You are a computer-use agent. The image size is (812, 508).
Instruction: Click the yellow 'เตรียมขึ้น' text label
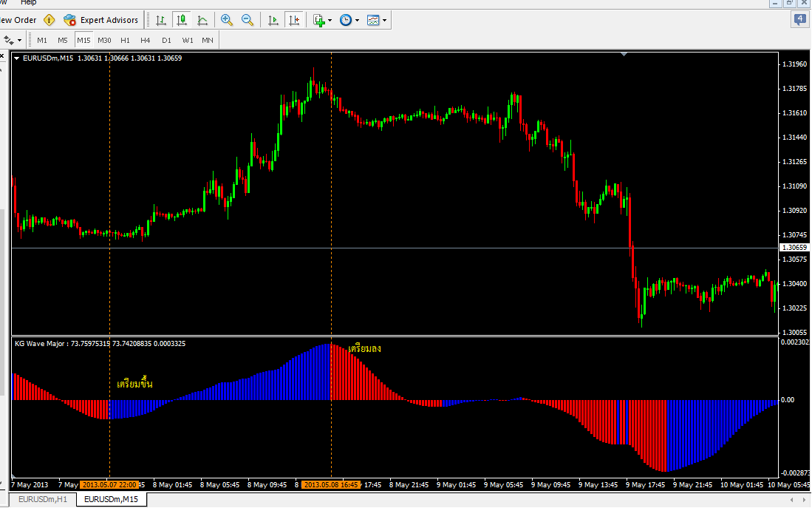point(134,384)
